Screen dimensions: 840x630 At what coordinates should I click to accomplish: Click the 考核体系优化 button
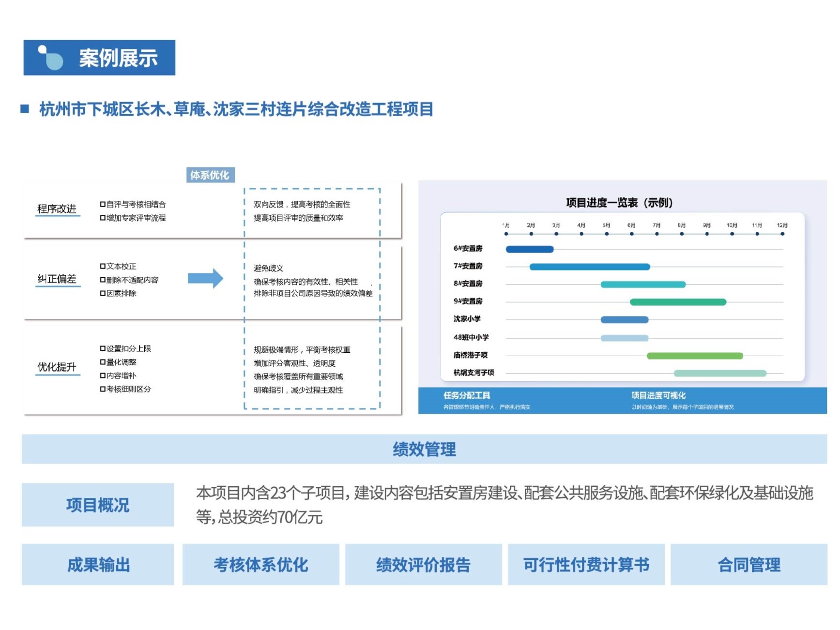click(x=260, y=565)
